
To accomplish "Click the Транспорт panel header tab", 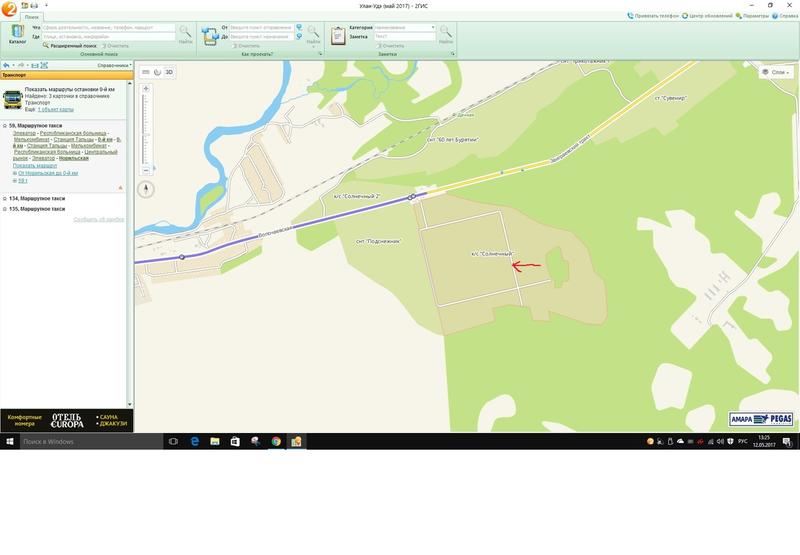I will point(66,75).
